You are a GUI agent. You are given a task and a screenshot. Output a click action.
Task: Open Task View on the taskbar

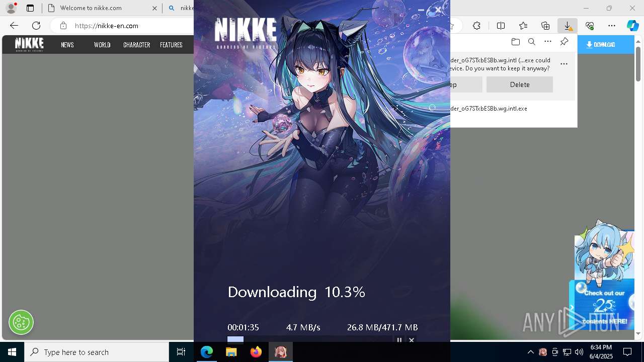pyautogui.click(x=181, y=352)
